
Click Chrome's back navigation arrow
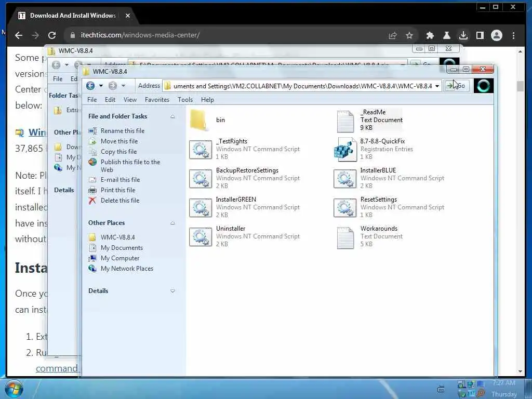tap(19, 35)
